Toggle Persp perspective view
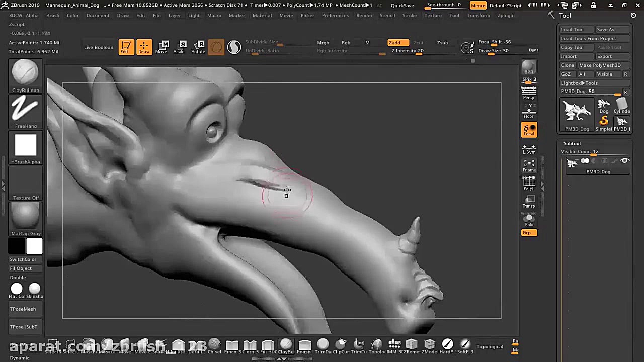The image size is (644, 362). tap(529, 94)
